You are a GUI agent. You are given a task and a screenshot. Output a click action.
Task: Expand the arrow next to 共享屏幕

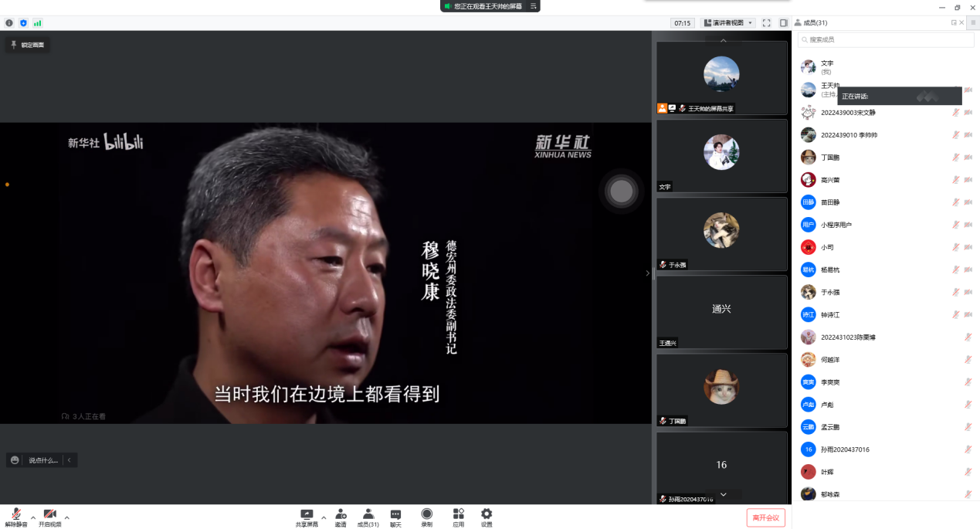pyautogui.click(x=324, y=517)
